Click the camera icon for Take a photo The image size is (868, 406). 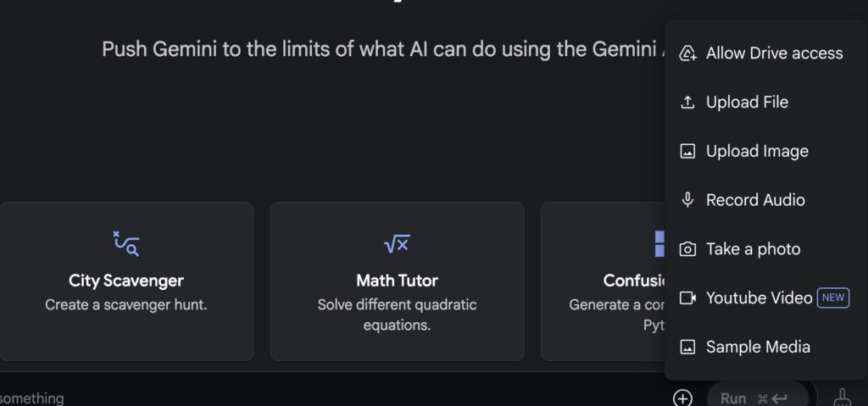pyautogui.click(x=687, y=249)
